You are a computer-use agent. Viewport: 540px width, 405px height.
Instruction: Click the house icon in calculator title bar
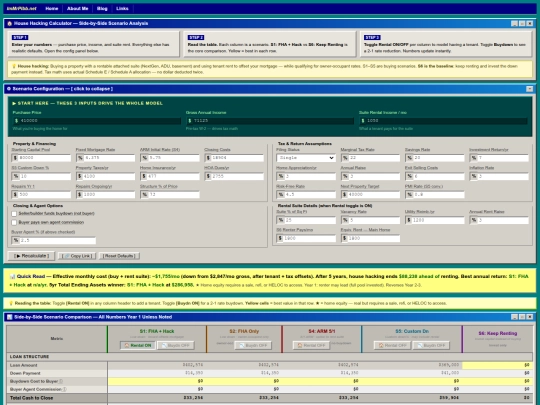10,23
